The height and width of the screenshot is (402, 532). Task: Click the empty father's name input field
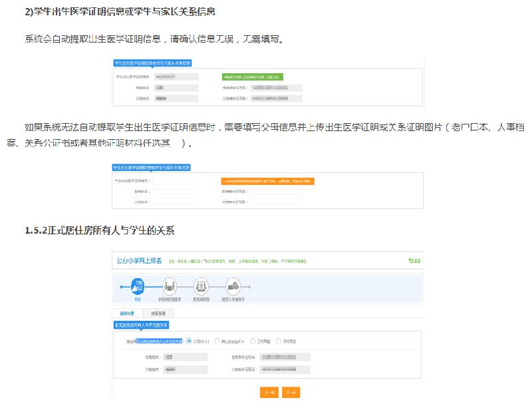(174, 202)
